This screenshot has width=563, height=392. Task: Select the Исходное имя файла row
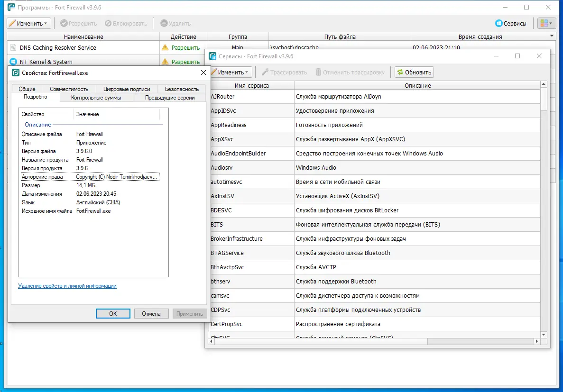[90, 211]
